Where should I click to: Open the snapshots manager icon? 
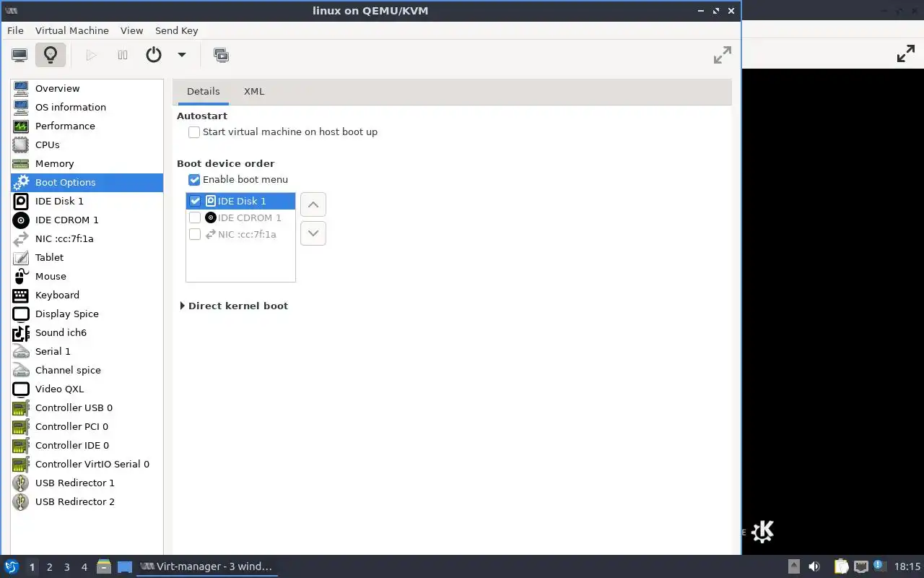221,55
